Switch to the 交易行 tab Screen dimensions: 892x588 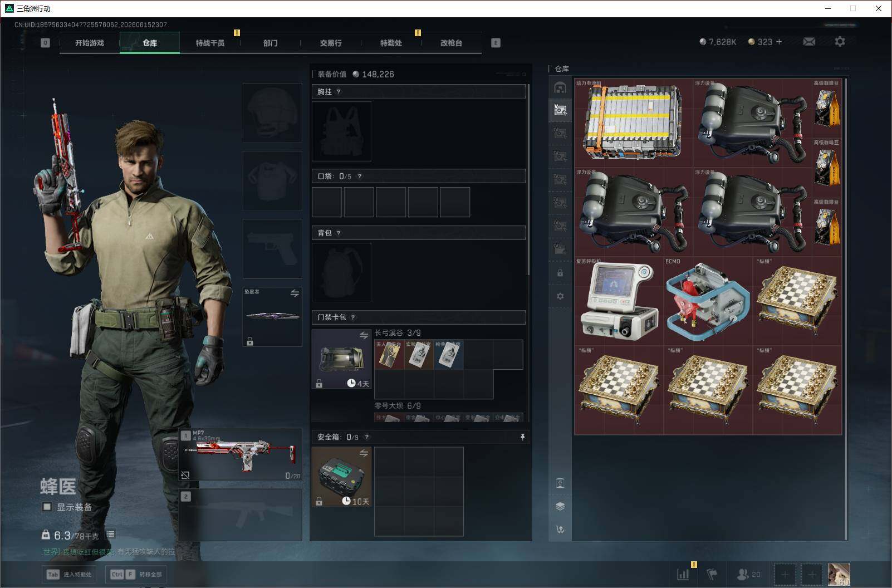click(331, 43)
